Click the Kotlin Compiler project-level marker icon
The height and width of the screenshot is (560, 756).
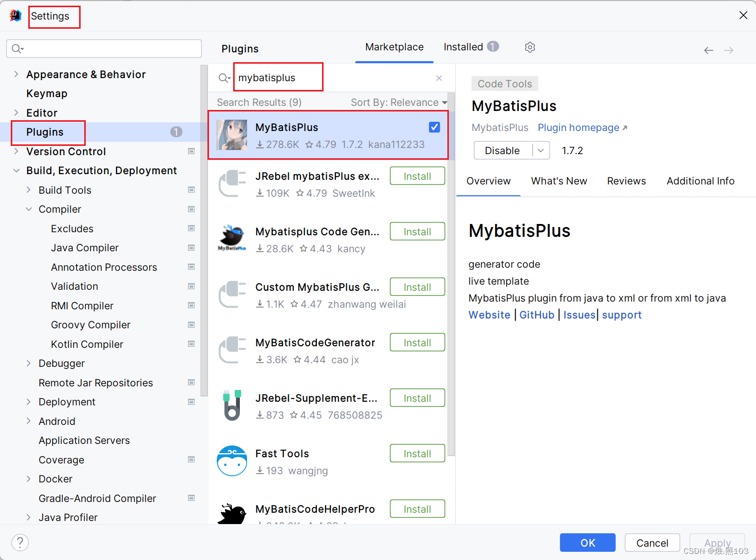pos(192,344)
